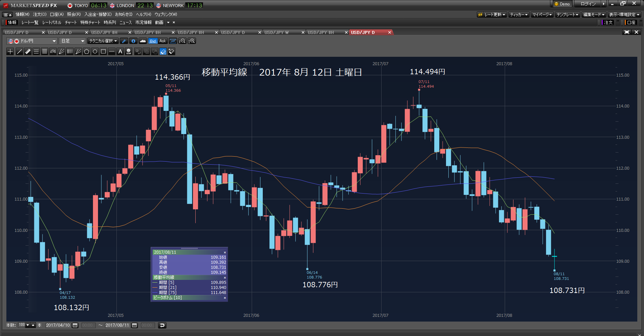Screen dimensions: 644x336
Task: Open the ヘルプ(H) menu
Action: tap(144, 14)
